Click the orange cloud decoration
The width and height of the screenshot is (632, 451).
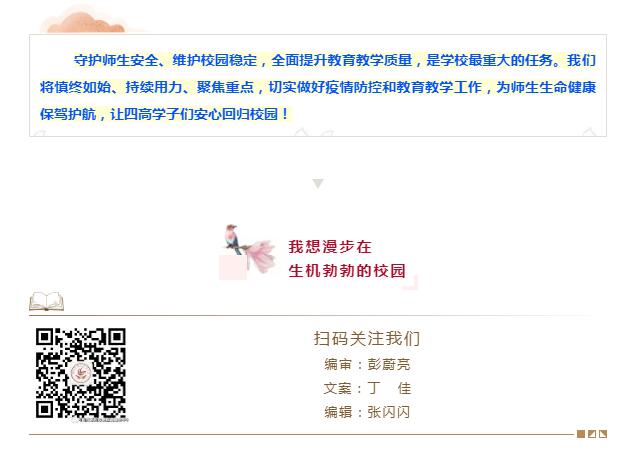click(85, 22)
